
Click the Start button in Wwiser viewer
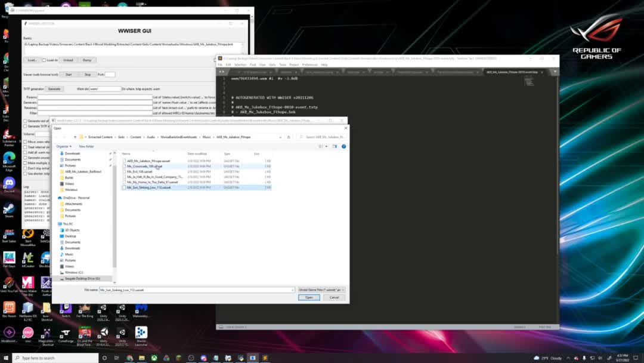69,75
